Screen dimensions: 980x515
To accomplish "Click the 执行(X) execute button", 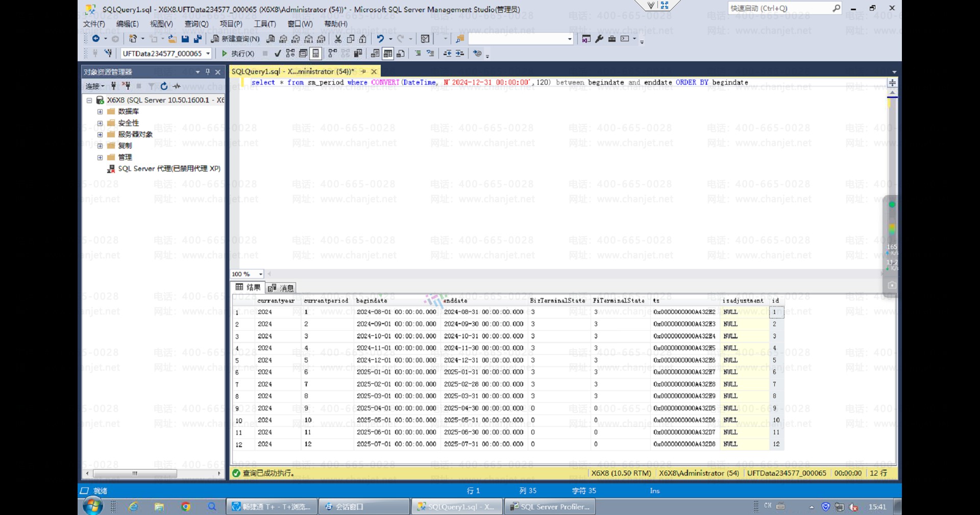I will point(238,53).
